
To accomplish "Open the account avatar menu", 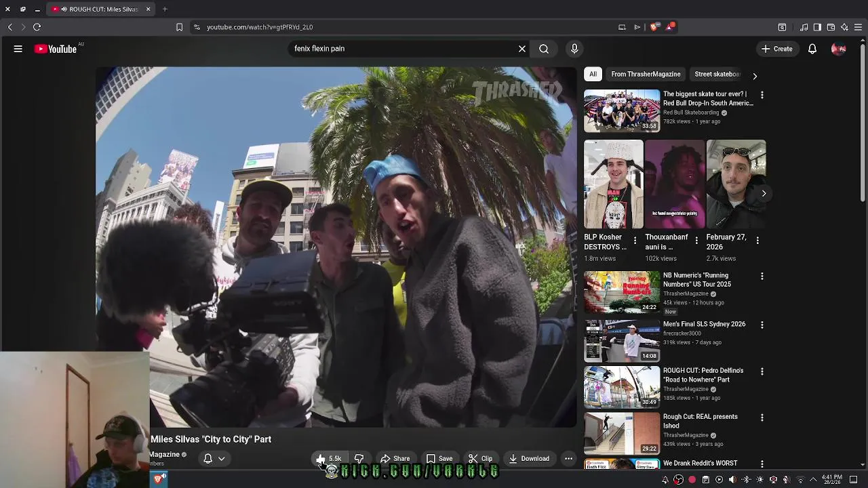I will coord(839,49).
